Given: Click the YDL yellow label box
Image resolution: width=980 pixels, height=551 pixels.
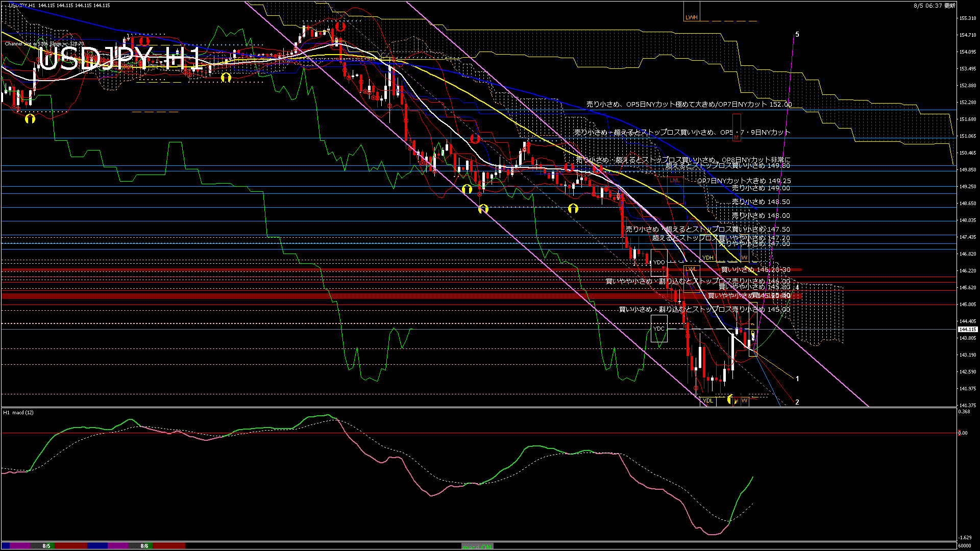Looking at the screenshot, I should (708, 400).
